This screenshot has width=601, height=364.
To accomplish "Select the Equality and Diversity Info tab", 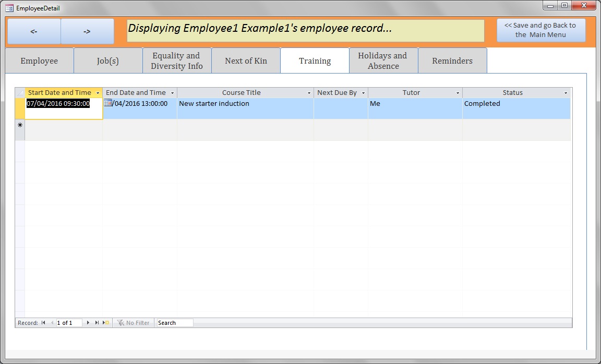I will click(177, 60).
